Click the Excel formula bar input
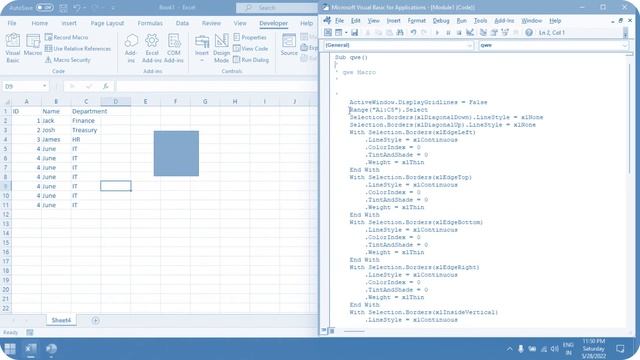 (x=216, y=86)
